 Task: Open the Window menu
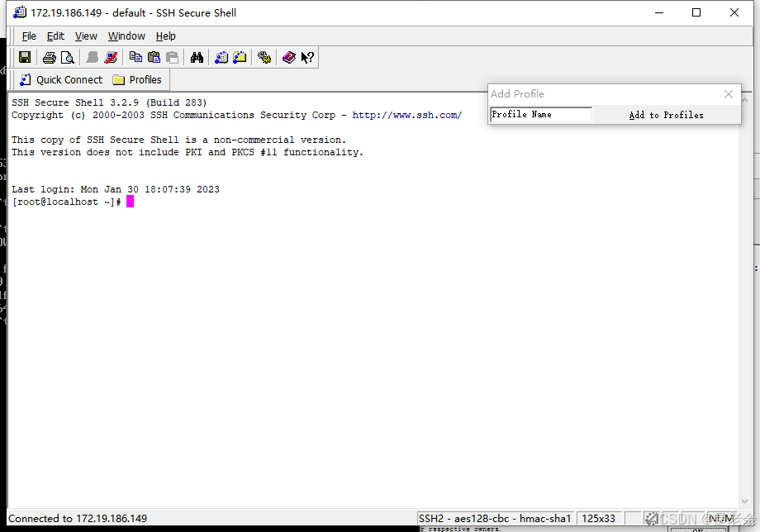126,36
